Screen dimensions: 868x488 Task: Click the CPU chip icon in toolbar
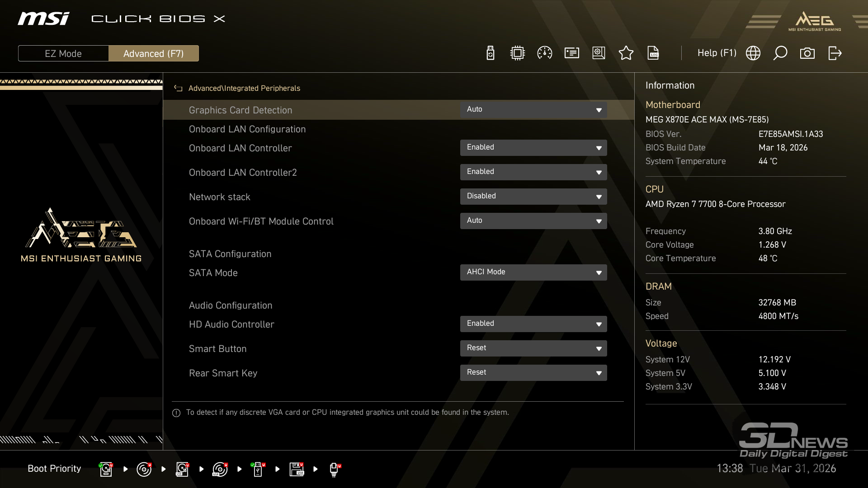tap(517, 53)
